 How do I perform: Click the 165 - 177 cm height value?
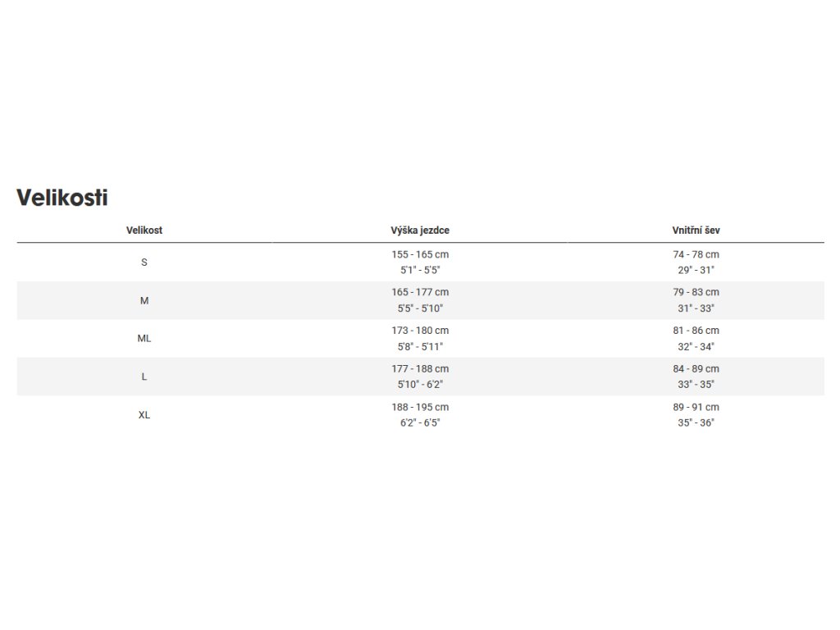[x=420, y=292]
